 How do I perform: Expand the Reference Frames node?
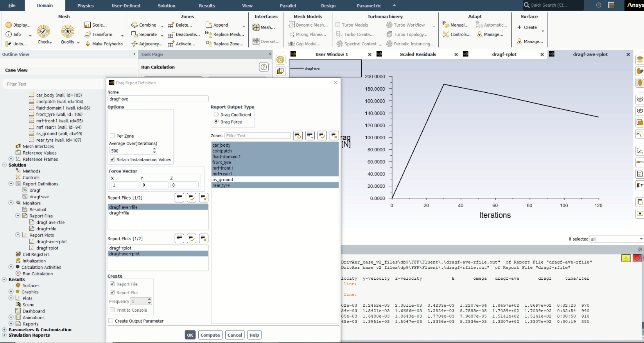(11, 159)
